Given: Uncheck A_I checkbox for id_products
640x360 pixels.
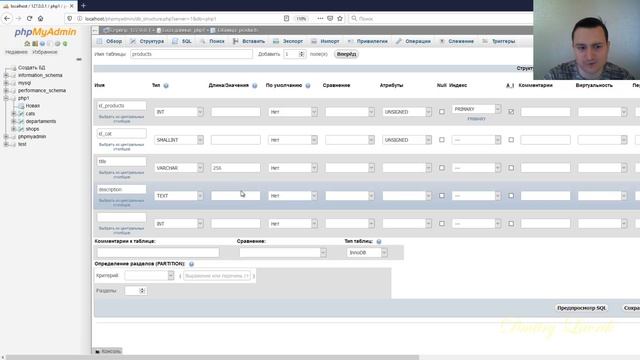Looking at the screenshot, I should tap(511, 111).
